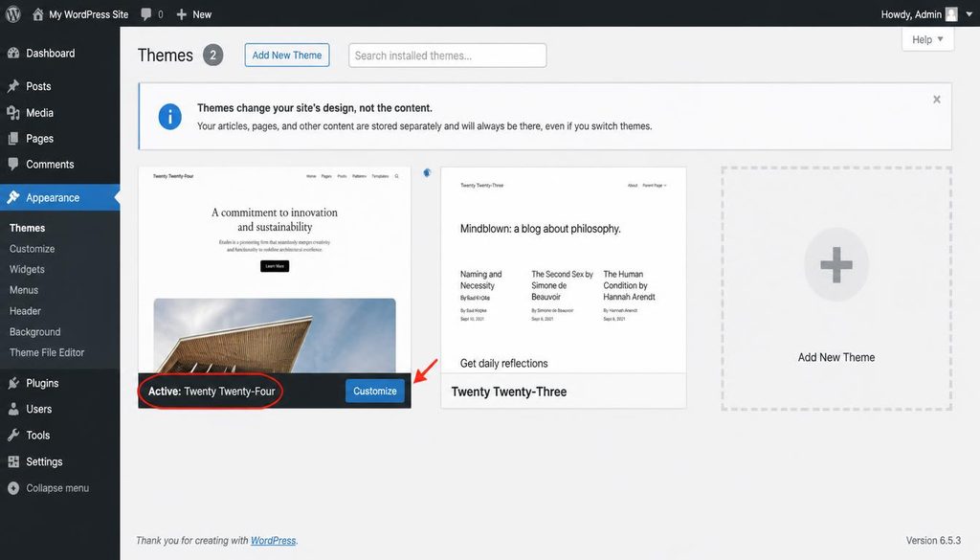Click the comments bubble icon in admin bar
The height and width of the screenshot is (560, 980).
click(146, 13)
